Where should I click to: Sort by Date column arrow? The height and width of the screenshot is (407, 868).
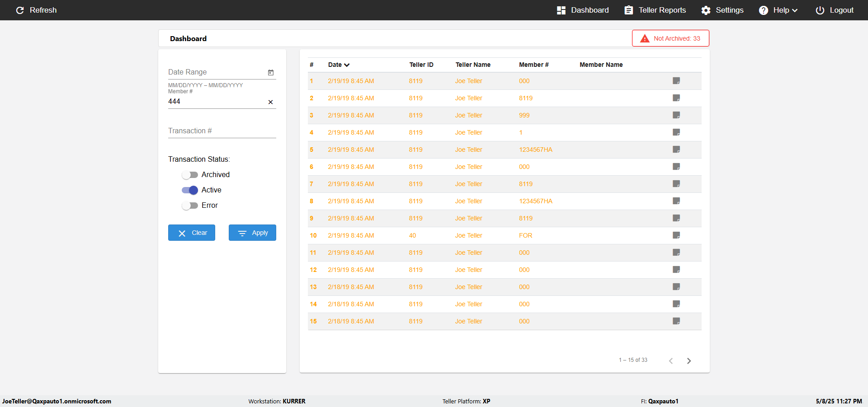coord(347,65)
